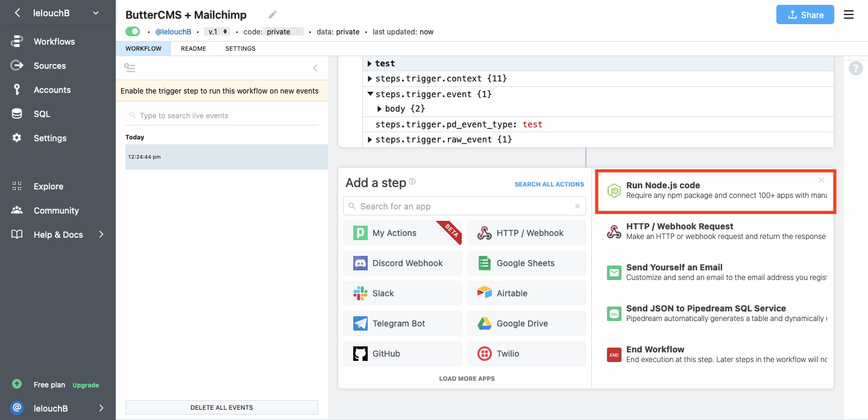868x420 pixels.
Task: Click the Accounts key icon
Action: pyautogui.click(x=17, y=90)
